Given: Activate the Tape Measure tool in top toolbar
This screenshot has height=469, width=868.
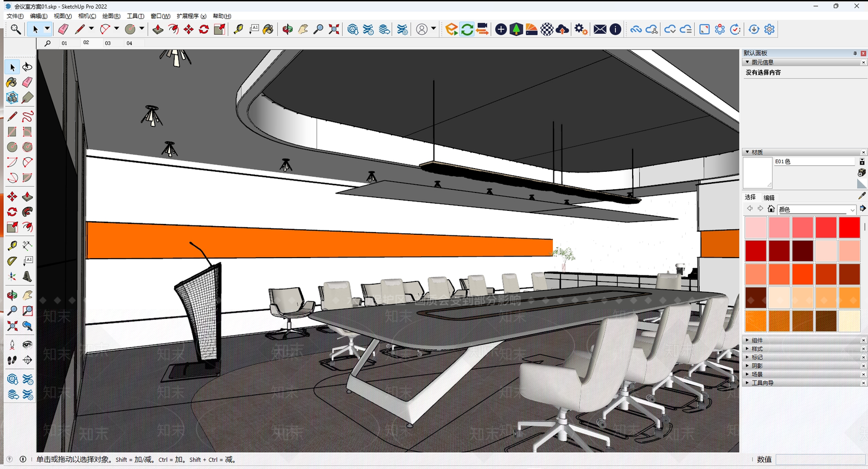Looking at the screenshot, I should click(238, 29).
